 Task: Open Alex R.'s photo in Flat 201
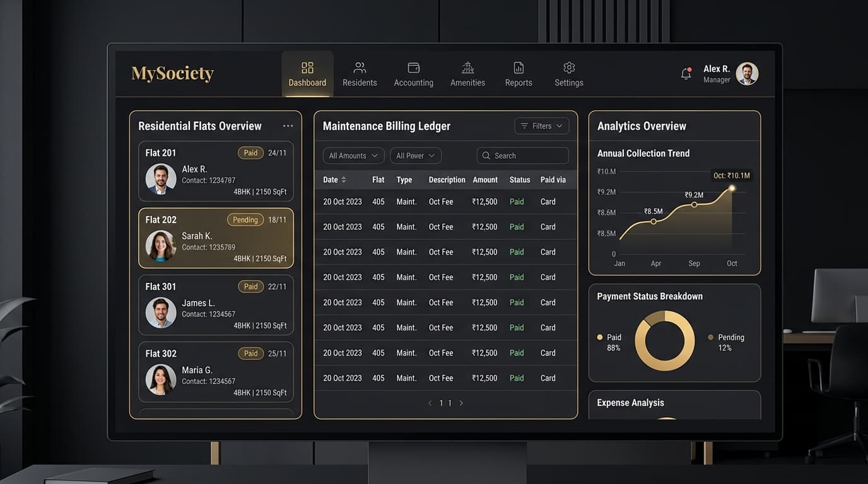pos(161,179)
